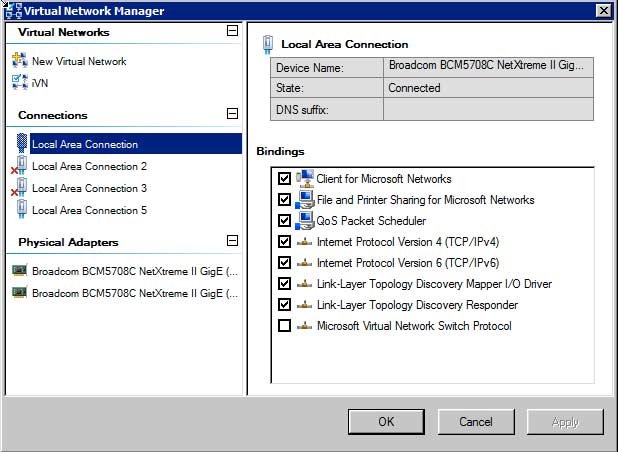Uncheck Internet Protocol Version 4 binding
618x452 pixels.
(284, 242)
